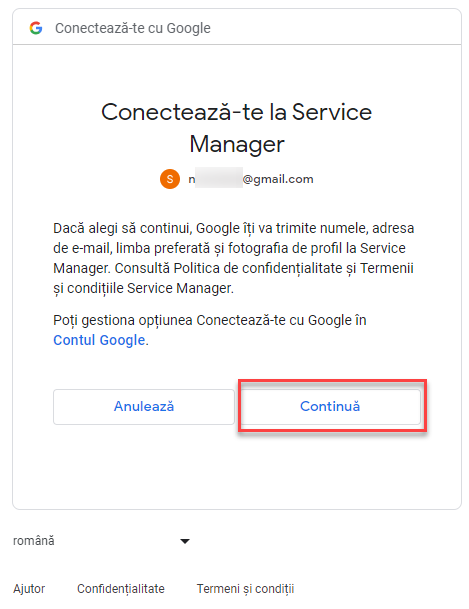Open the Termeni și condiții footer link

pos(245,589)
